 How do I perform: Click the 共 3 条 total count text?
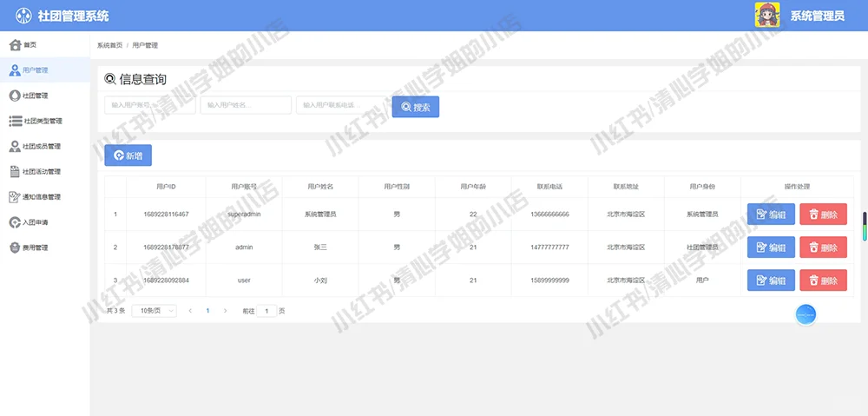(115, 311)
